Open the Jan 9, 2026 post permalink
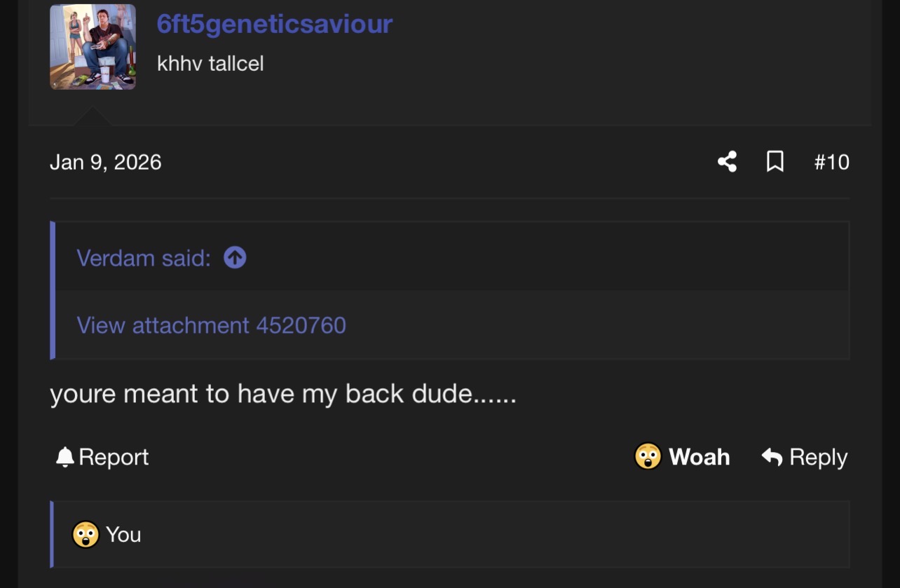Image resolution: width=900 pixels, height=588 pixels. pyautogui.click(x=105, y=163)
